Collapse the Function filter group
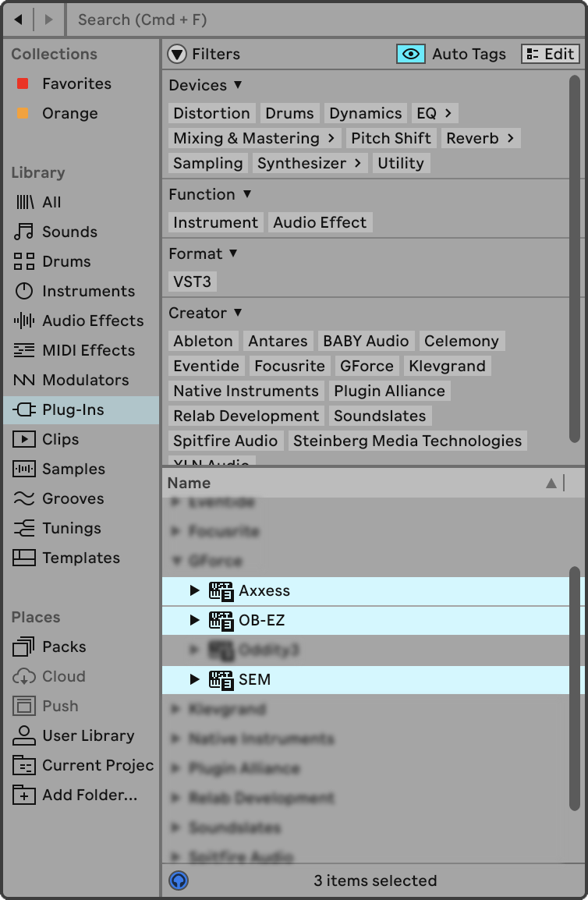The height and width of the screenshot is (900, 588). (x=247, y=194)
